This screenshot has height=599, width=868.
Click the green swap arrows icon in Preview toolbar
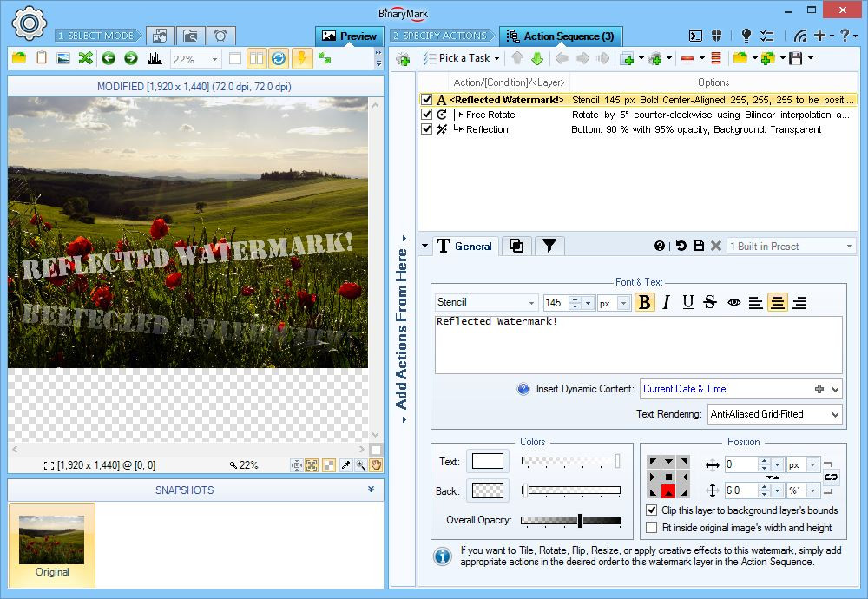325,58
